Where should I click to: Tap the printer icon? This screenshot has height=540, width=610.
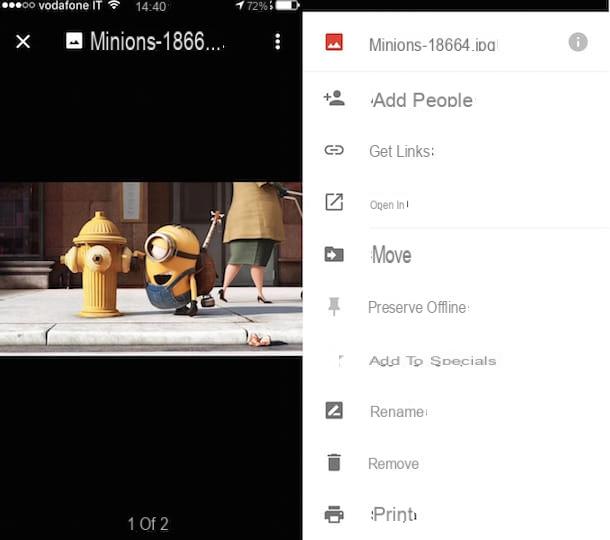tap(334, 514)
